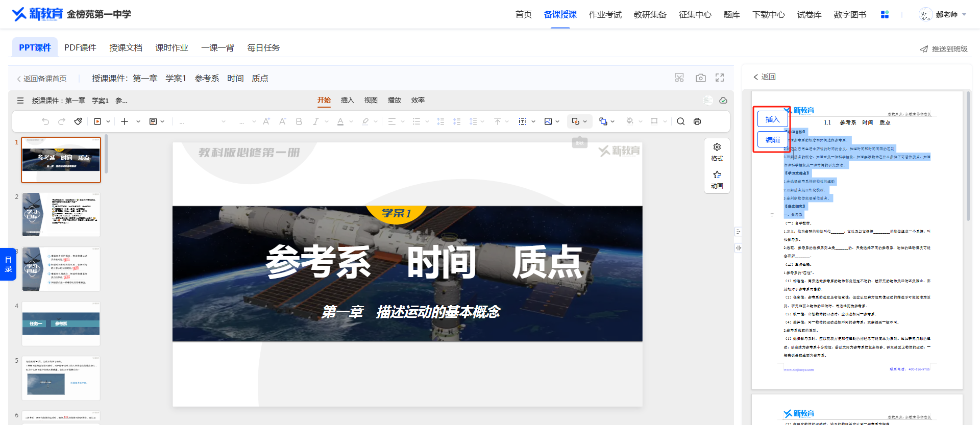This screenshot has height=425, width=980.
Task: Toggle italic formatting I icon
Action: [x=315, y=121]
